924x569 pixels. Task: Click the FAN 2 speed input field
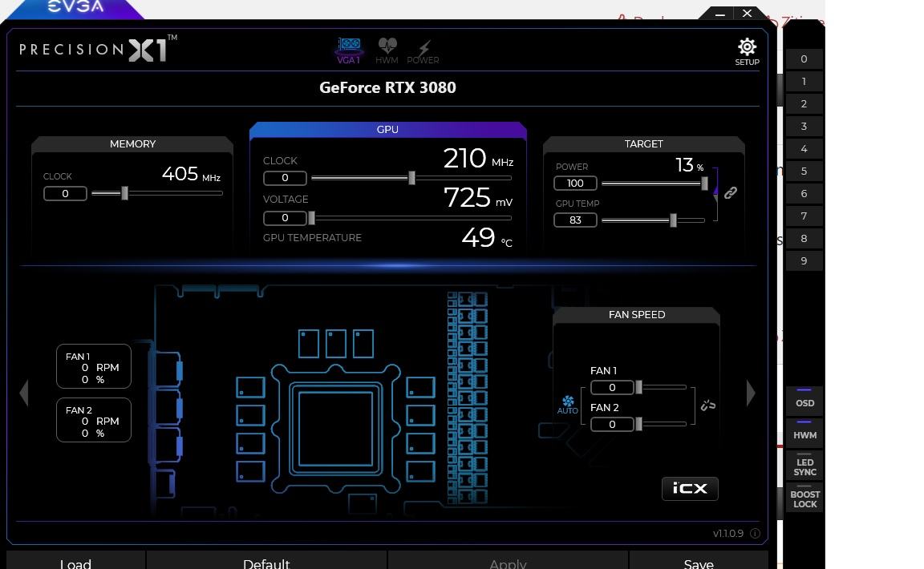pos(612,424)
